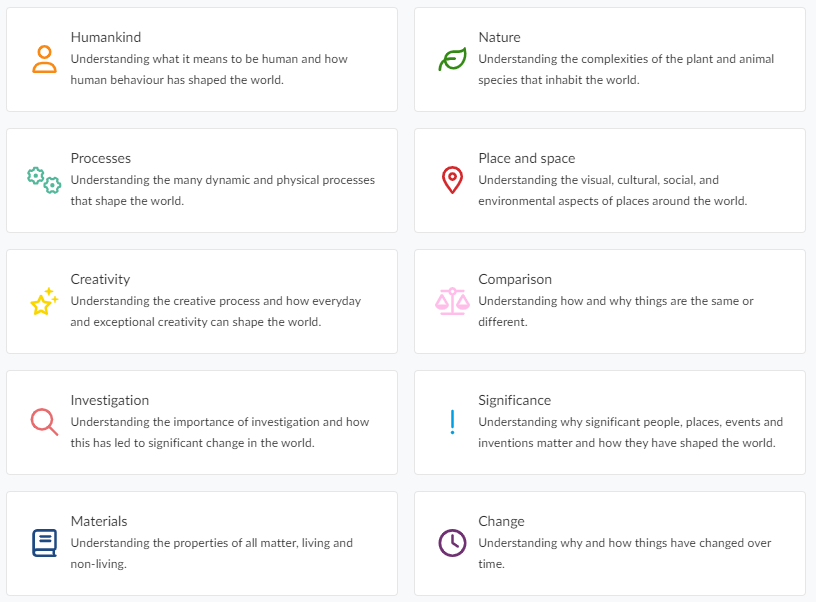Select the Processes heading text
This screenshot has height=602, width=816.
click(100, 158)
